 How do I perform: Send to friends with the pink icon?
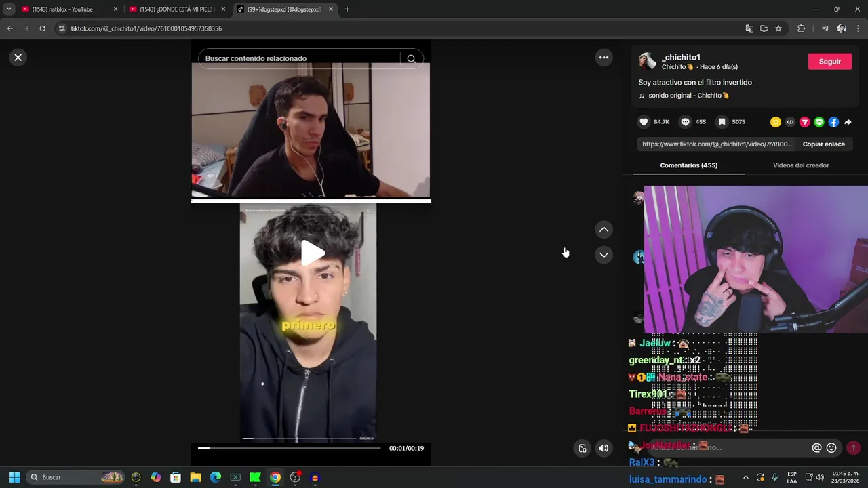point(804,122)
